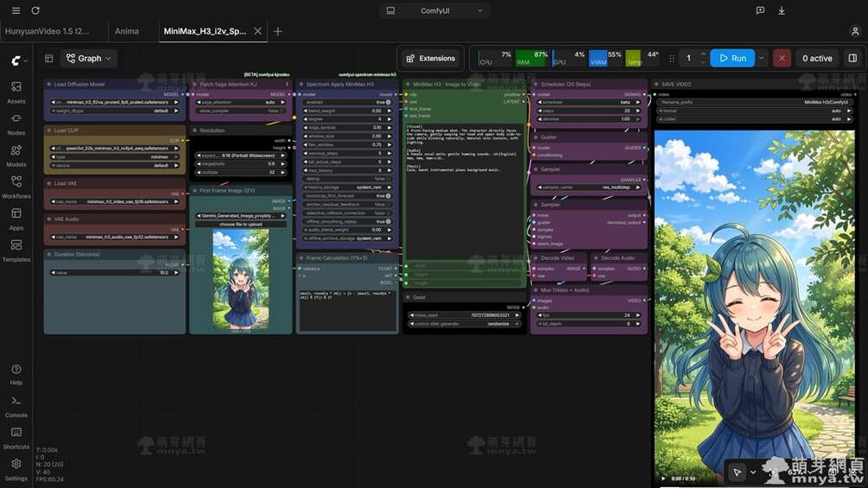Click the select-mode cursor tool icon
This screenshot has height=488, width=868.
coord(737,472)
